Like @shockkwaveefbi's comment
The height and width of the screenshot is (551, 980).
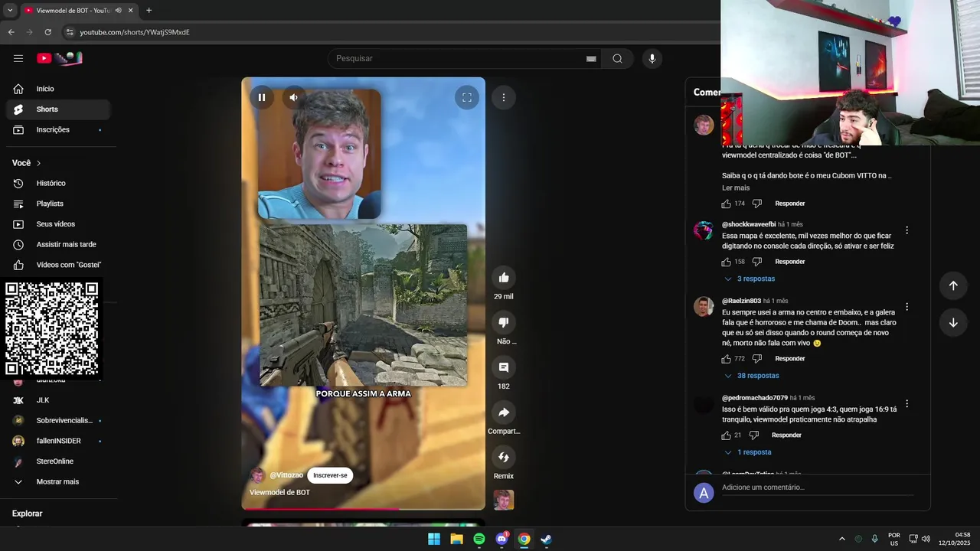point(726,262)
